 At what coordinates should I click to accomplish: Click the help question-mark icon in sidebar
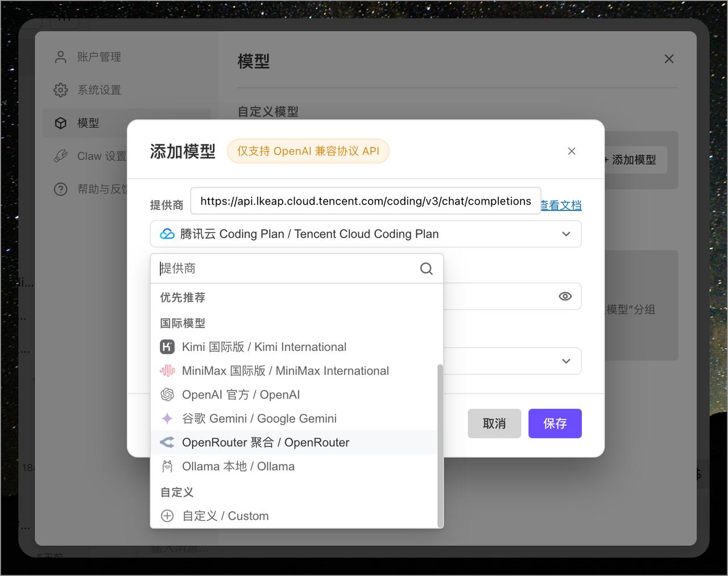[x=61, y=189]
